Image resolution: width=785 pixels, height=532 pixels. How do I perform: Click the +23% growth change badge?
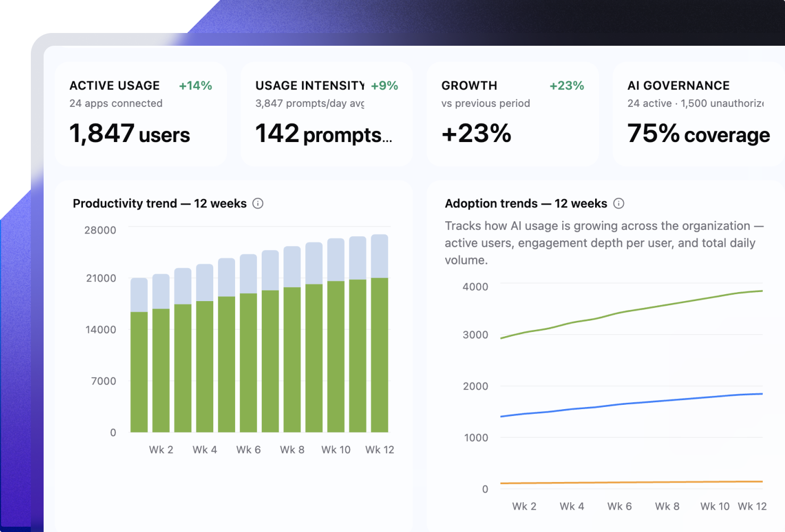(x=567, y=86)
